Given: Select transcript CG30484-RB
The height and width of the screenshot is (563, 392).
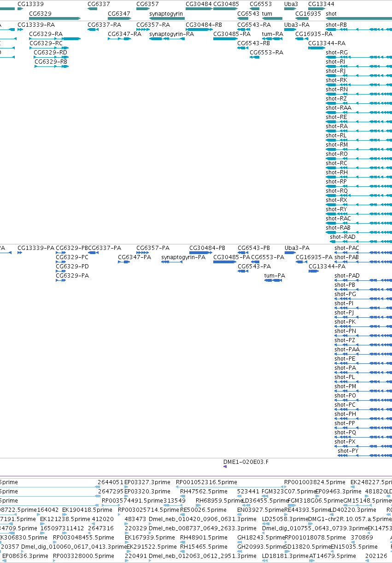Looking at the screenshot, I should pos(204,24).
